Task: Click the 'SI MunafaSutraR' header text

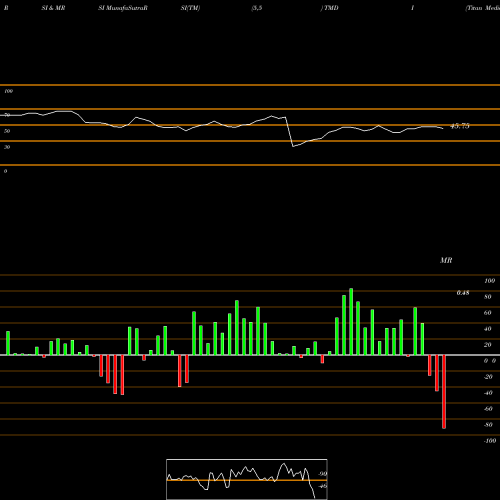Action: [123, 8]
